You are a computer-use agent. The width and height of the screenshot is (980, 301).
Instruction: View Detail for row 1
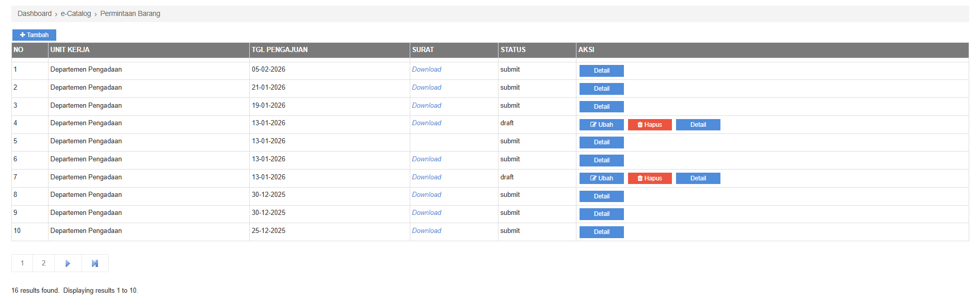point(601,71)
